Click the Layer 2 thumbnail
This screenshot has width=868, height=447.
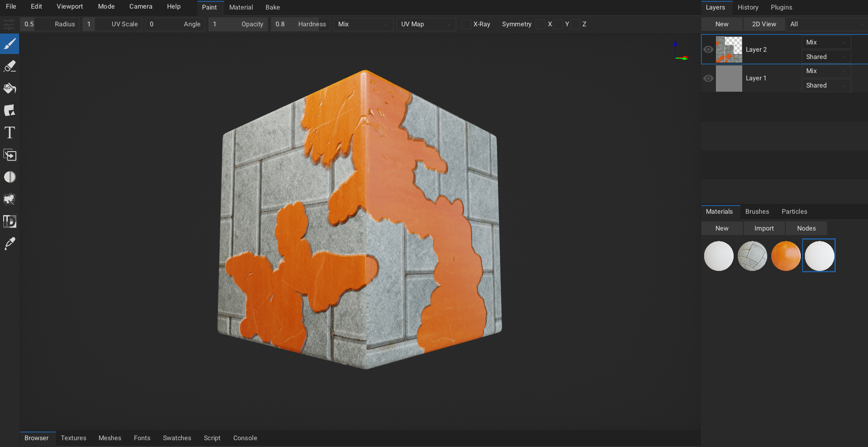point(729,49)
